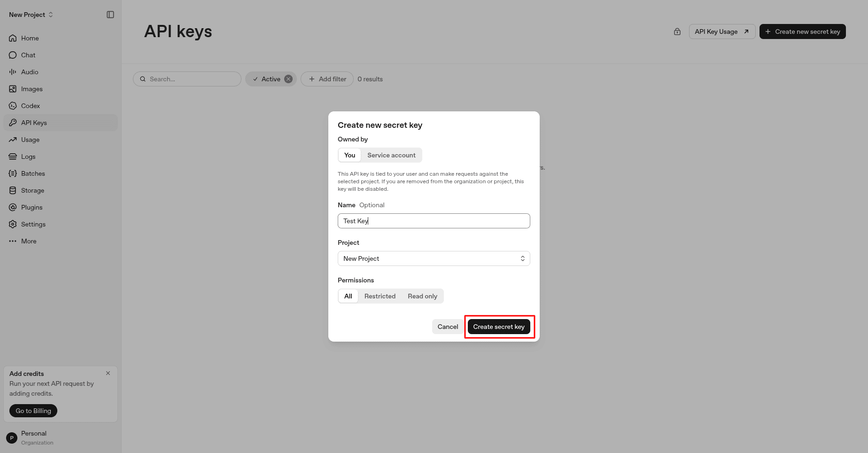The image size is (868, 453).
Task: Set permissions to Restricted
Action: pyautogui.click(x=380, y=296)
